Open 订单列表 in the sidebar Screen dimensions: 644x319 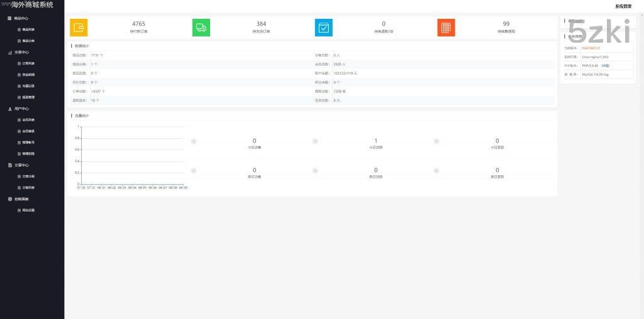click(28, 63)
